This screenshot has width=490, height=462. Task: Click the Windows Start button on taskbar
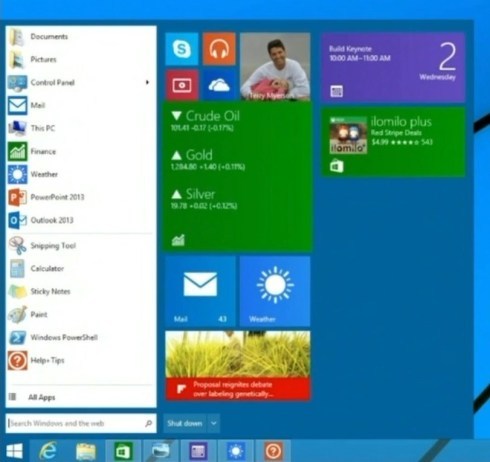(x=14, y=451)
